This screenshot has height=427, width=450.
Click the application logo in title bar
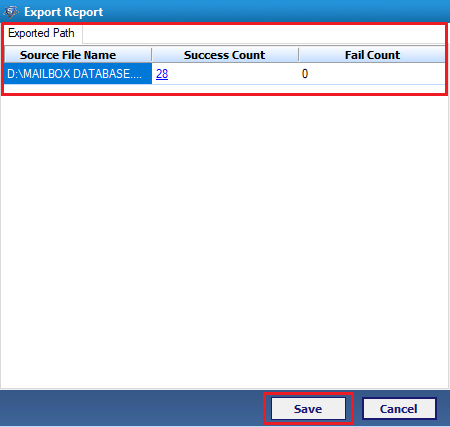tap(11, 12)
